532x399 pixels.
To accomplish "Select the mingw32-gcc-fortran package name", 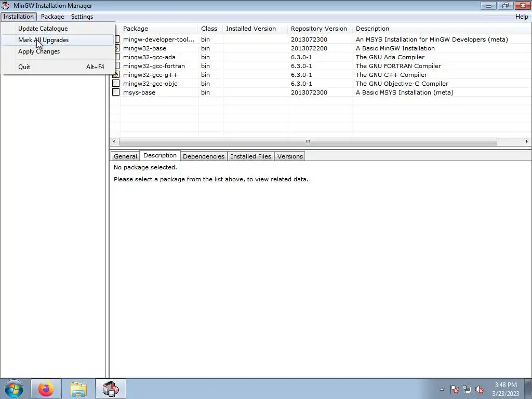I will point(154,66).
